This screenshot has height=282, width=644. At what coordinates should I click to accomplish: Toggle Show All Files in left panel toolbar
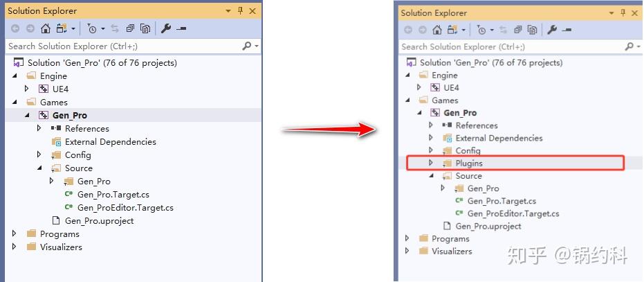[145, 29]
